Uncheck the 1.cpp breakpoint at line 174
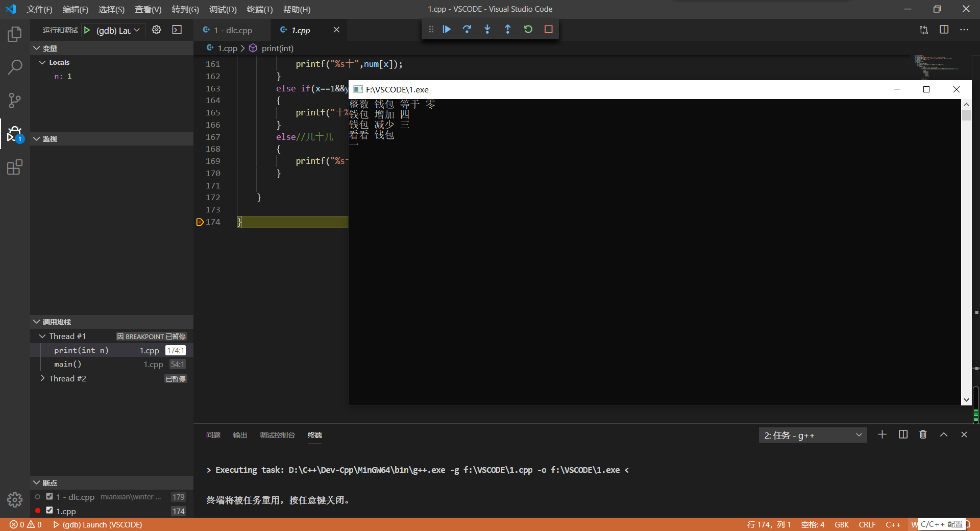The height and width of the screenshot is (531, 980). [50, 510]
